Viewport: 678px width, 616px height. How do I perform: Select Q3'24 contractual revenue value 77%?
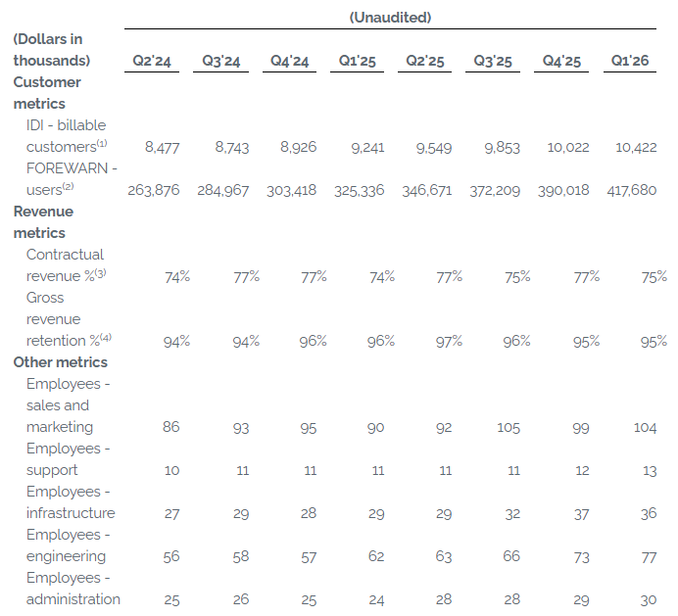(247, 277)
